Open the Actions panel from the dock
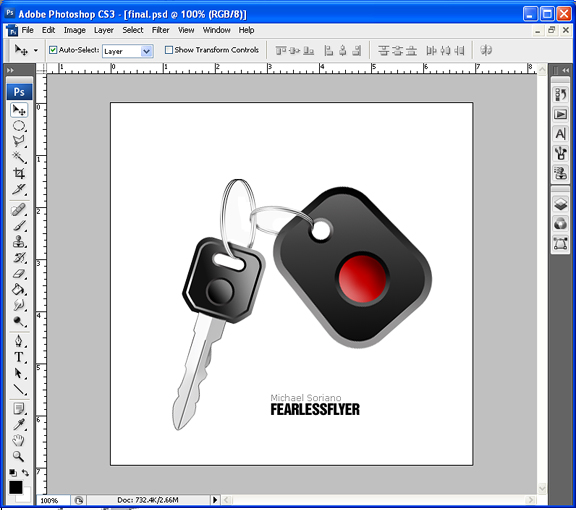Screen dimensions: 576x510 click(x=560, y=115)
